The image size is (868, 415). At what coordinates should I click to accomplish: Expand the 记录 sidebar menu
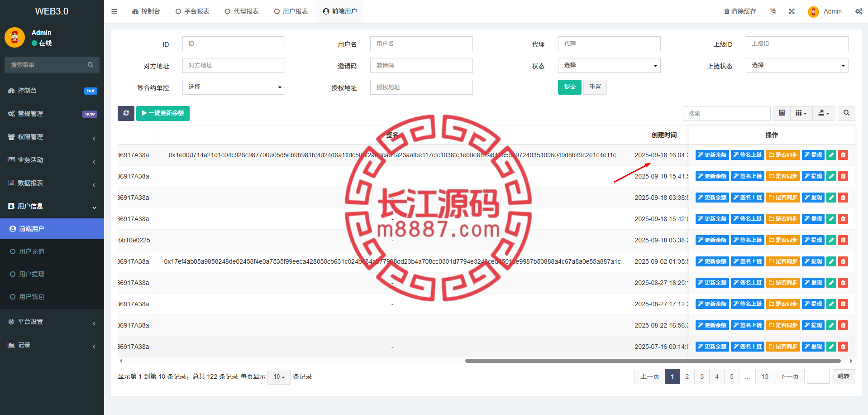click(52, 345)
